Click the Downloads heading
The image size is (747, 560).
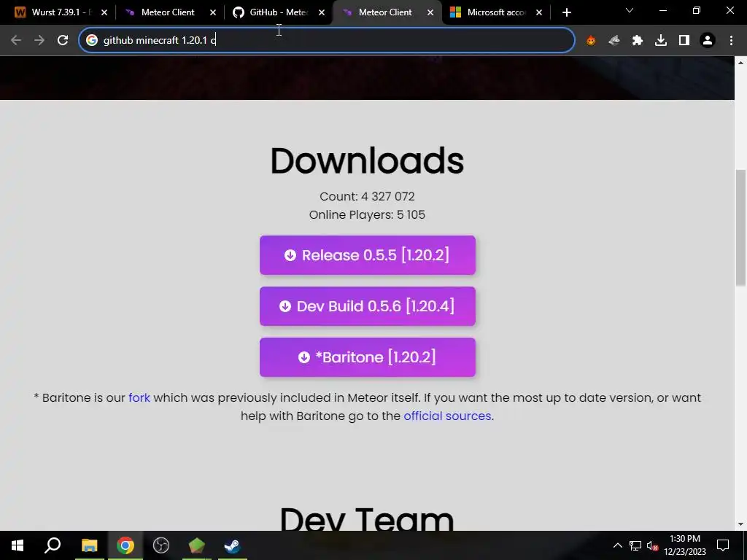tap(367, 160)
